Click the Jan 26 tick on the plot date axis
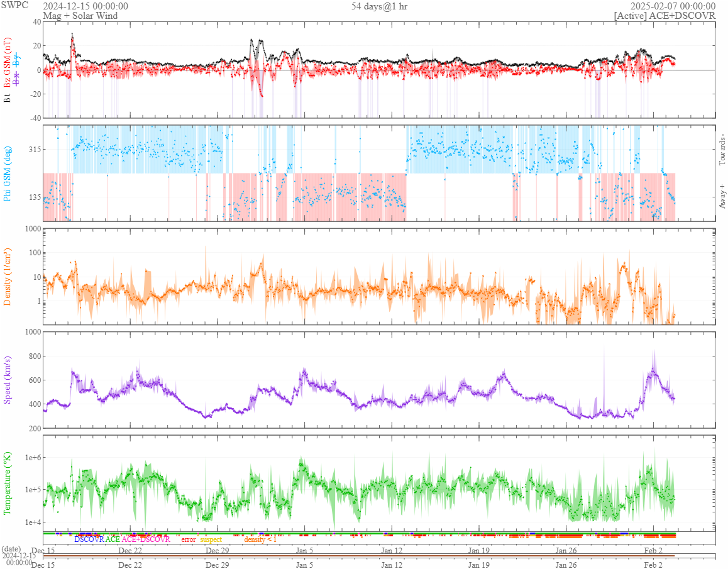The height and width of the screenshot is (569, 728). click(x=566, y=550)
